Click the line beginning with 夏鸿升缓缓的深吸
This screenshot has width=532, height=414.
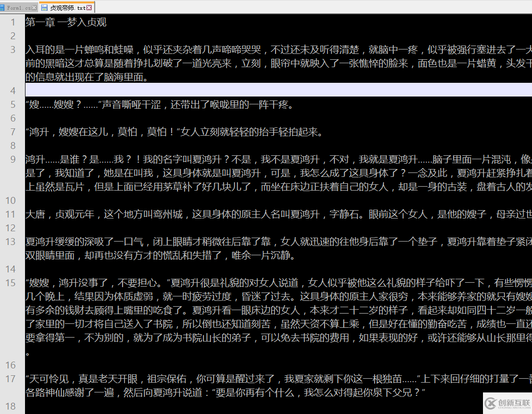coord(147,242)
